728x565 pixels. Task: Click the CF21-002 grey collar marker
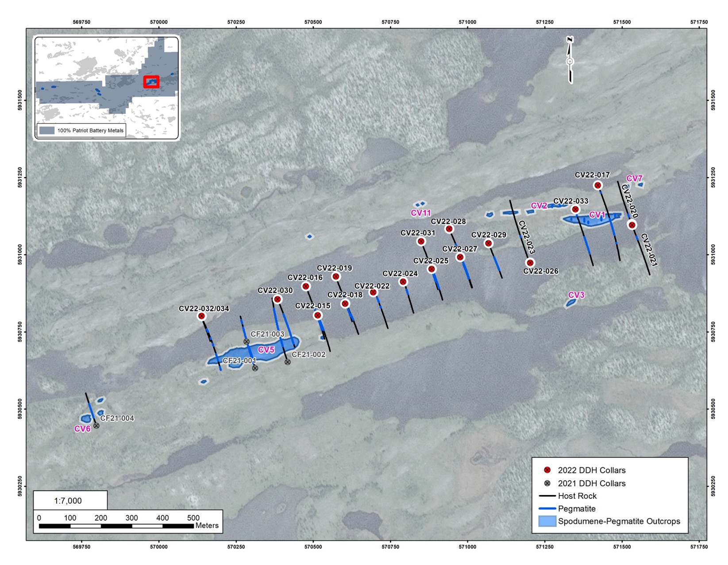click(x=288, y=362)
